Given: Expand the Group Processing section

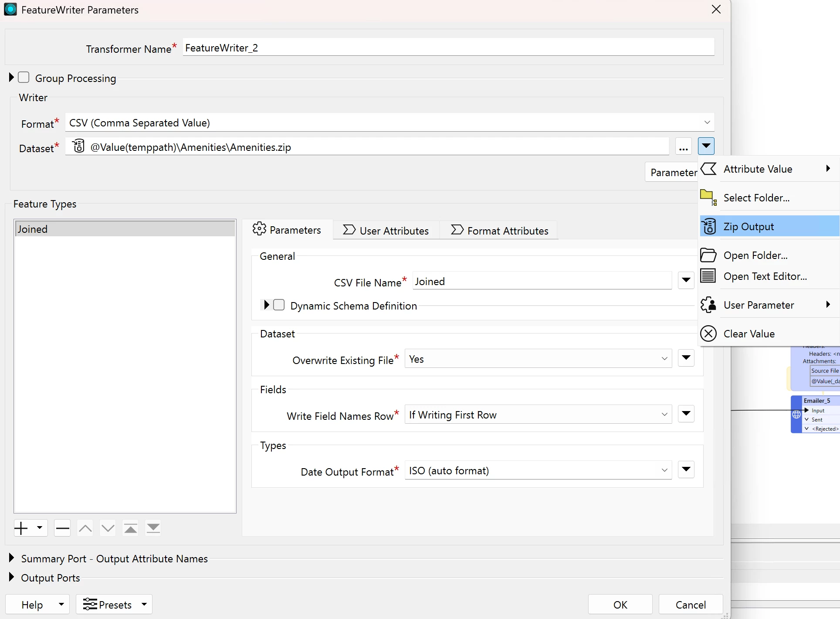Looking at the screenshot, I should point(11,78).
